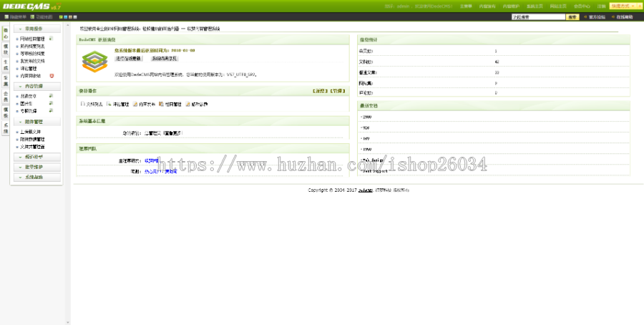Collapse the 附件管理 sidebar section
Screen dimensions: 644x325
(37, 122)
